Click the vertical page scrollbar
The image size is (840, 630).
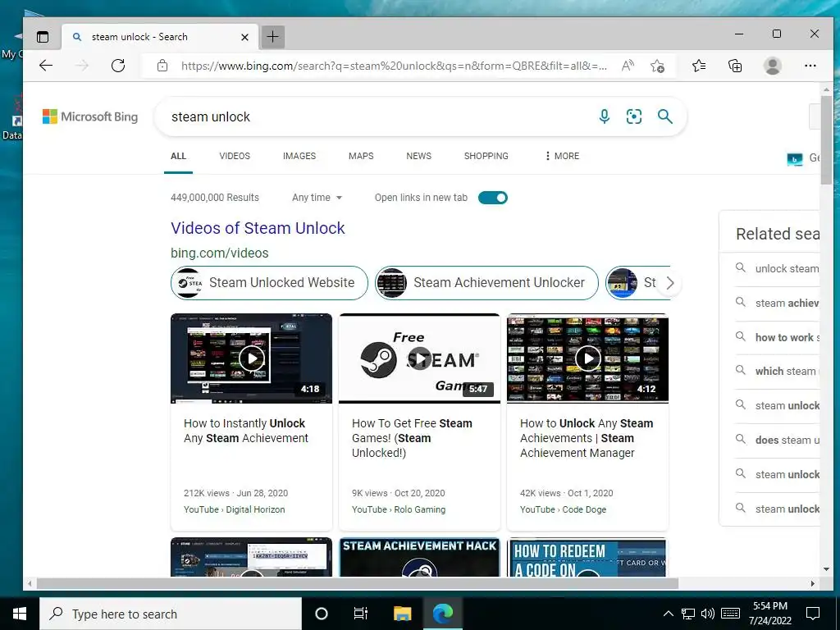[x=826, y=140]
